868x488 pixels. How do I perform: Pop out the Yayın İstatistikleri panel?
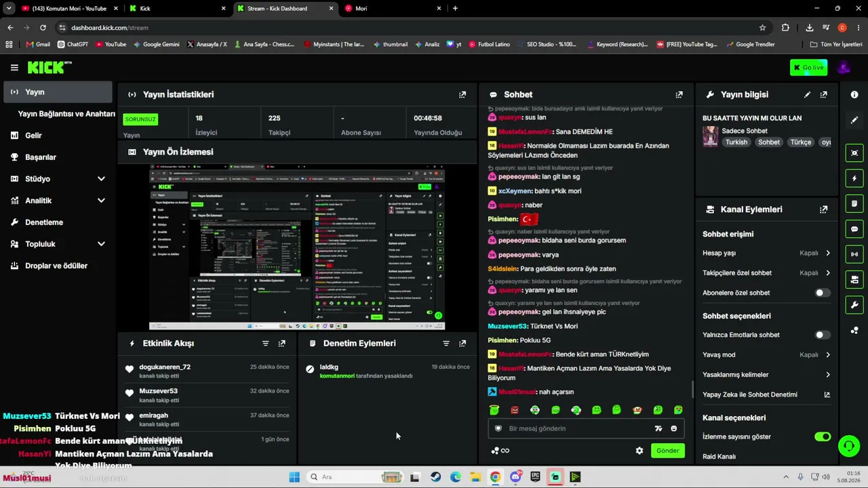[462, 95]
